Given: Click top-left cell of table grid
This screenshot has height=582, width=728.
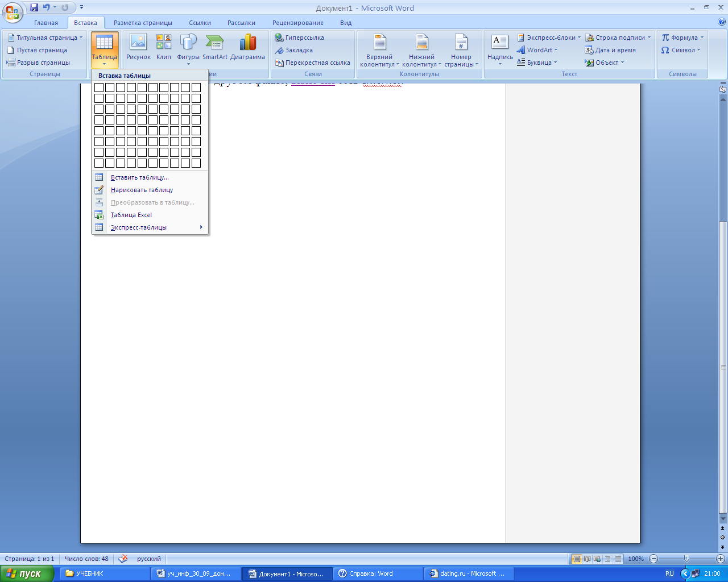Looking at the screenshot, I should click(99, 88).
